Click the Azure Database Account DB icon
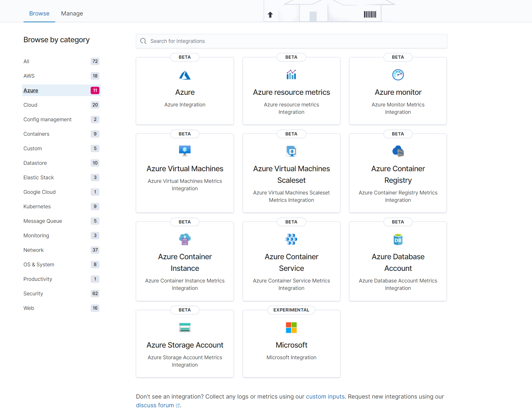 coord(398,240)
